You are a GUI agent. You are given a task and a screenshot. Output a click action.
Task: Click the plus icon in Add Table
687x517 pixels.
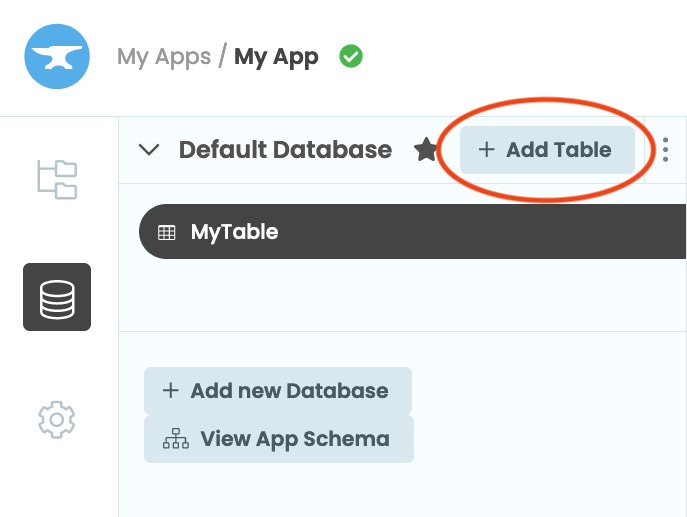[x=487, y=150]
